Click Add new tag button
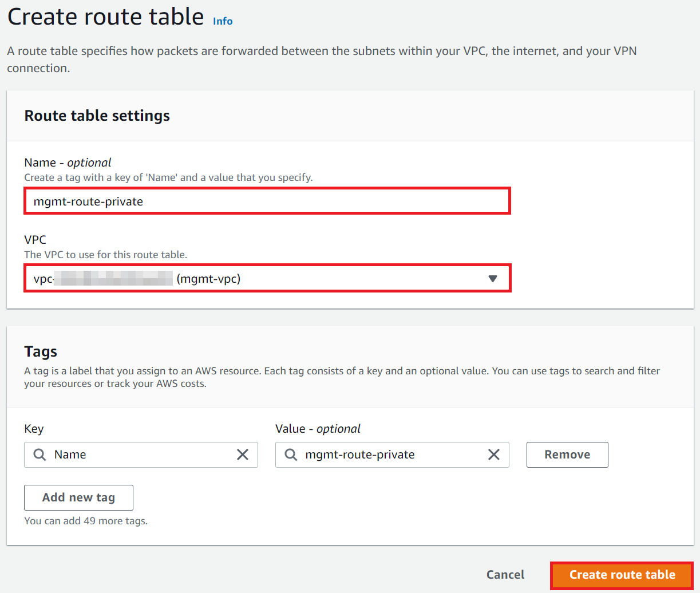The width and height of the screenshot is (700, 593). [x=78, y=497]
